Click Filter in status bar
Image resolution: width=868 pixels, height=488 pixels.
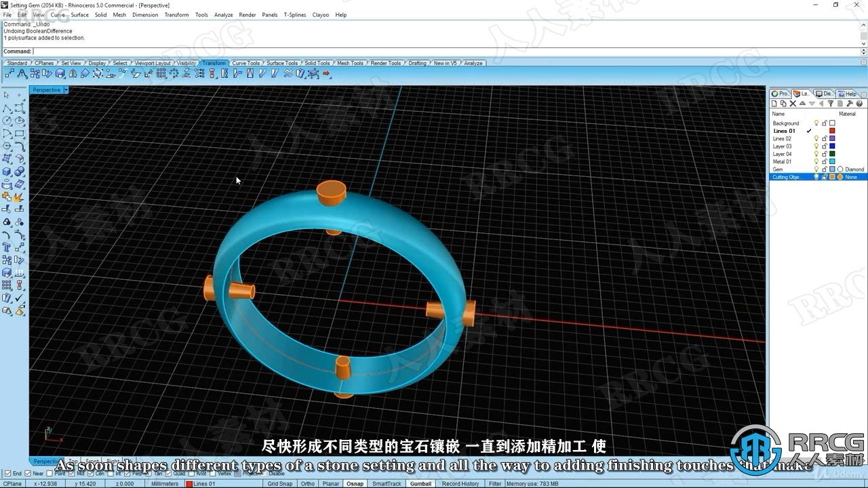(495, 483)
